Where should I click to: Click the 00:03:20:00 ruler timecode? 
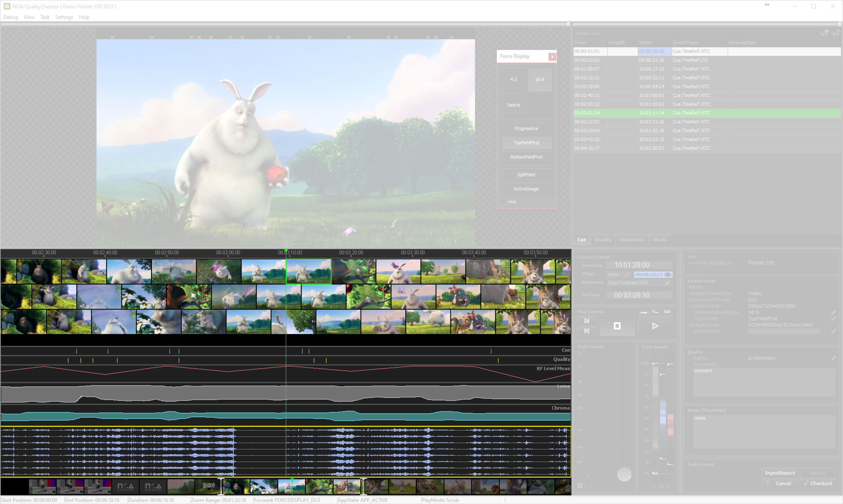tap(351, 253)
